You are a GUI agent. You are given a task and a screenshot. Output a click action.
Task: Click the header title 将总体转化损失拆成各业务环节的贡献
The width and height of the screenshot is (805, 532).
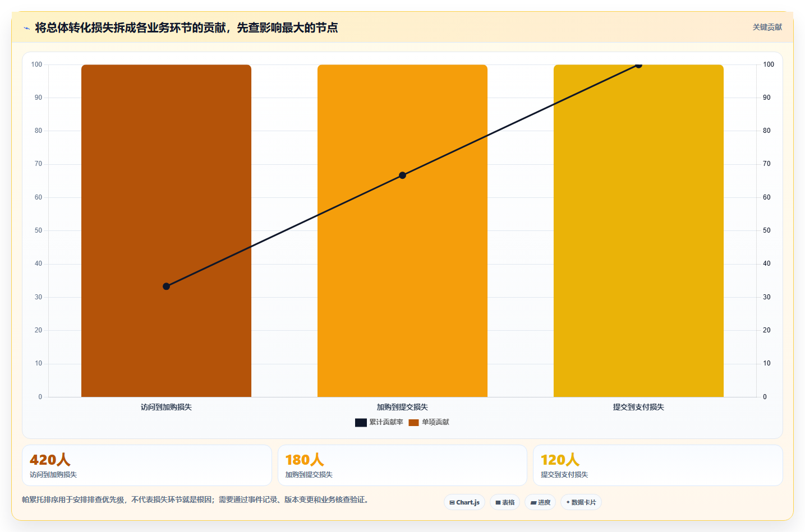pos(186,27)
